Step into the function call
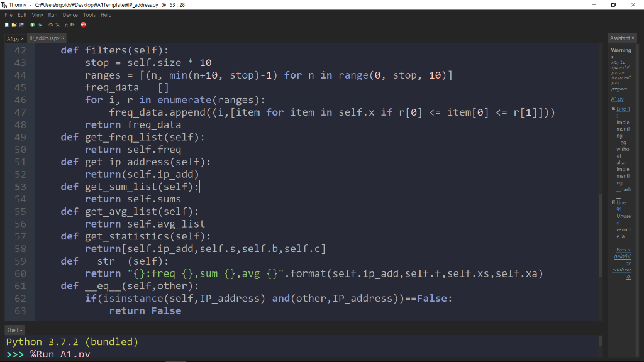 [x=58, y=25]
